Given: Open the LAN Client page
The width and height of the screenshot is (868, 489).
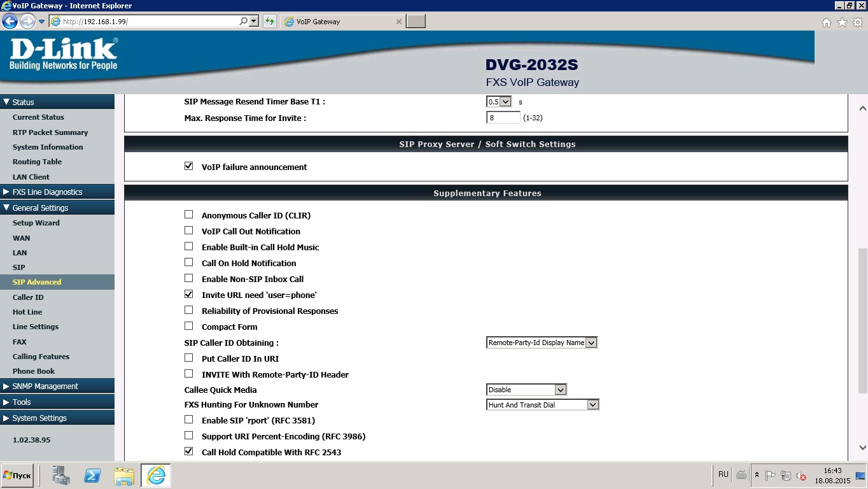Looking at the screenshot, I should click(31, 177).
